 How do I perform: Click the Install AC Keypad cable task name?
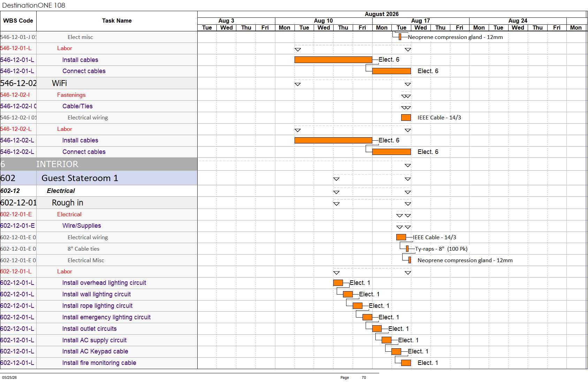(x=95, y=351)
